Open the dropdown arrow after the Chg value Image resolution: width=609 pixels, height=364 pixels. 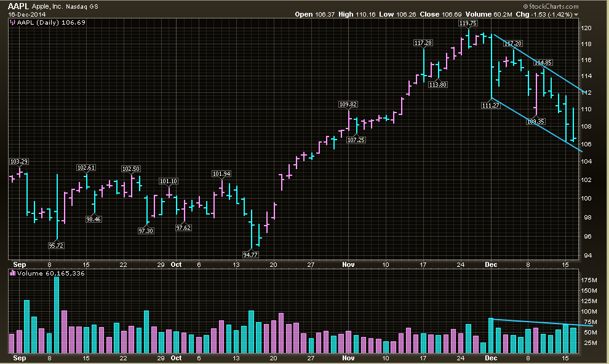tap(576, 15)
